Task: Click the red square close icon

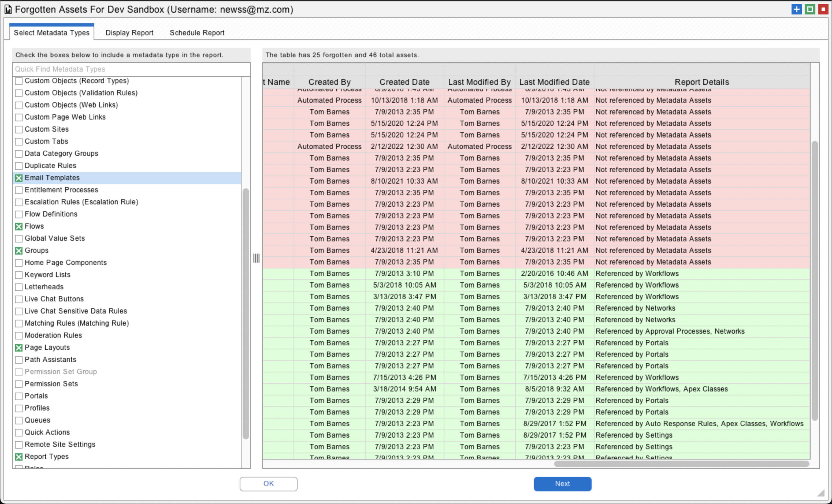Action: click(823, 10)
